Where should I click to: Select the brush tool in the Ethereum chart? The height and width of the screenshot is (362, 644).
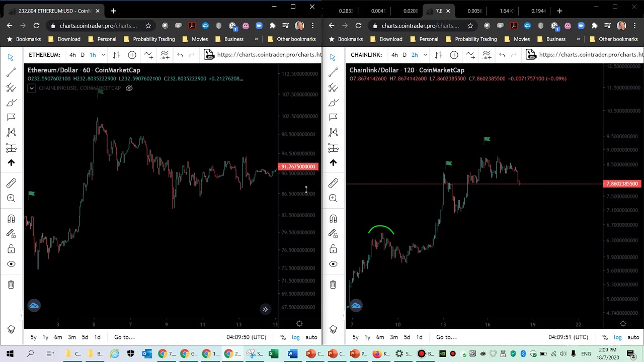11,103
